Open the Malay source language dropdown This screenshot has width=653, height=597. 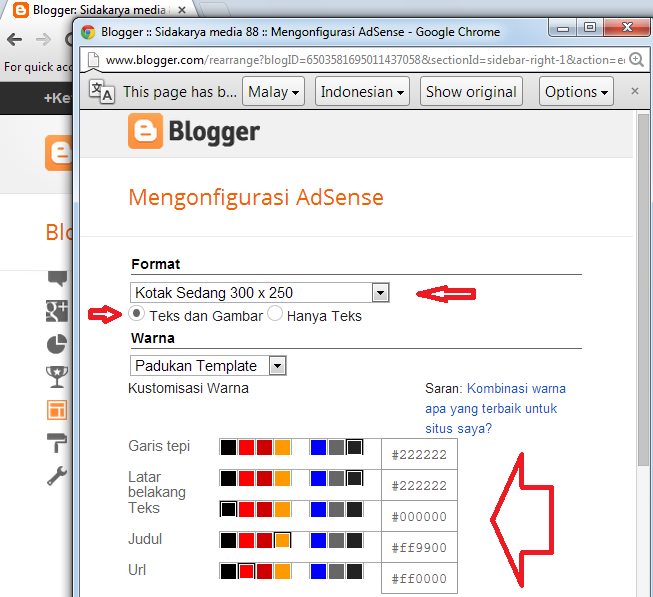click(273, 91)
